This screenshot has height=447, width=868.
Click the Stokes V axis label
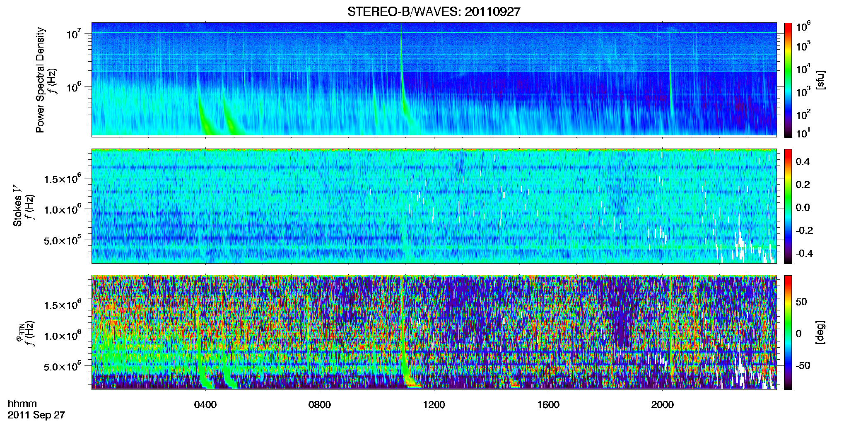(17, 206)
